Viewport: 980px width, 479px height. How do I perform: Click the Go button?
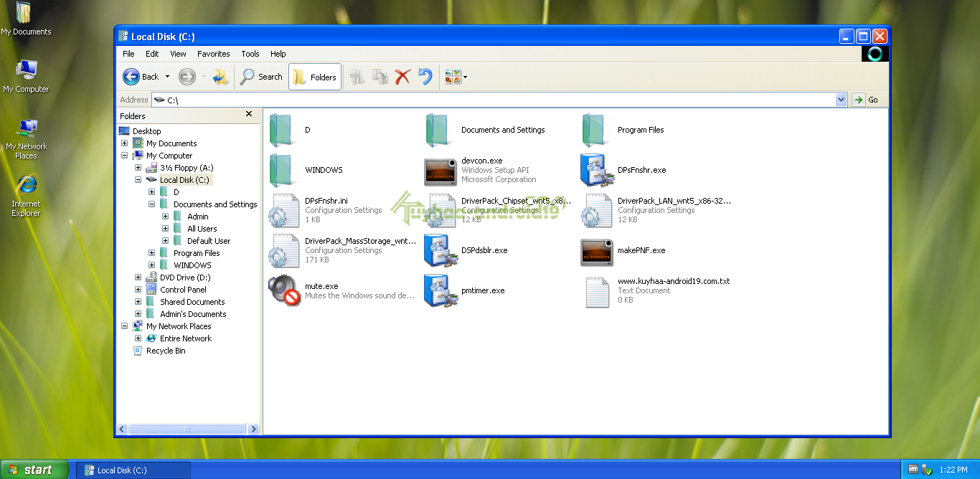866,100
